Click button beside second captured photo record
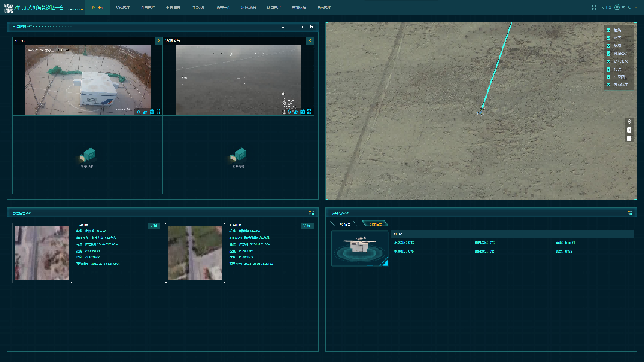This screenshot has width=644, height=362. point(306,226)
